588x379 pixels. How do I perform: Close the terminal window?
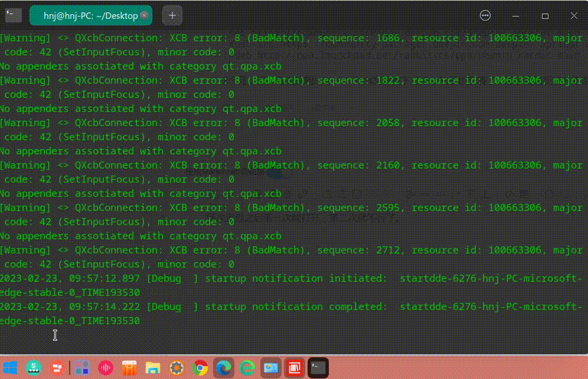click(574, 16)
